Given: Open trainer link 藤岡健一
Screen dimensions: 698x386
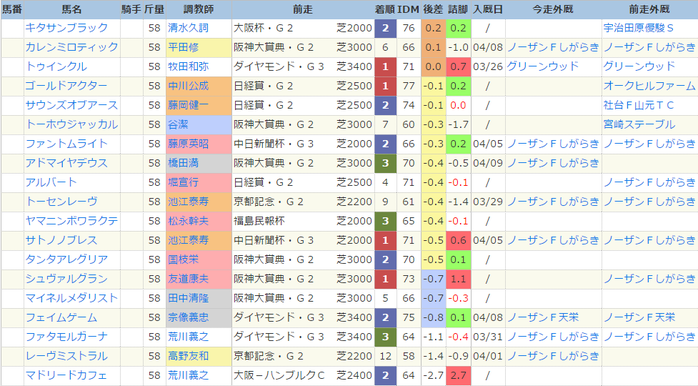Looking at the screenshot, I should 188,105.
